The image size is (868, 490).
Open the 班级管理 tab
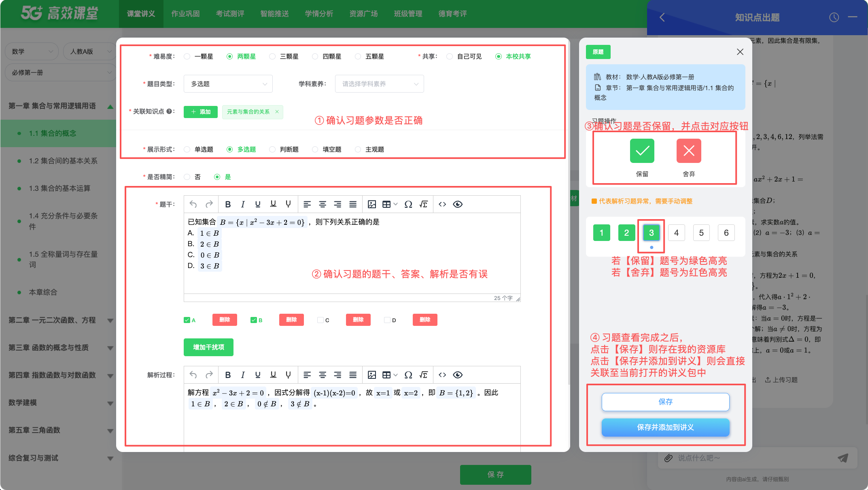tap(408, 14)
